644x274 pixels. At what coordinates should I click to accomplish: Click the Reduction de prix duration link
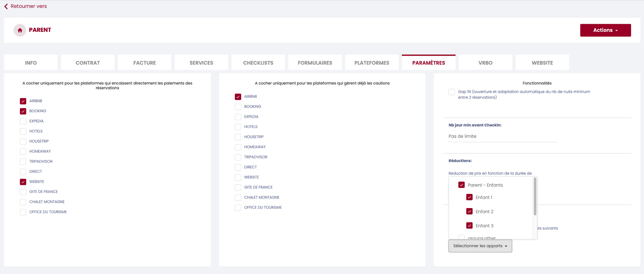click(x=490, y=173)
